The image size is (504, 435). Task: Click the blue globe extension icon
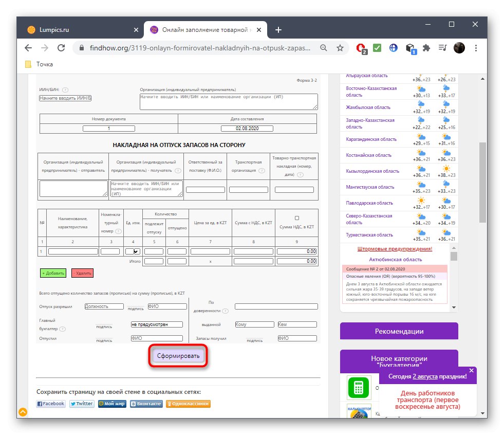point(393,47)
